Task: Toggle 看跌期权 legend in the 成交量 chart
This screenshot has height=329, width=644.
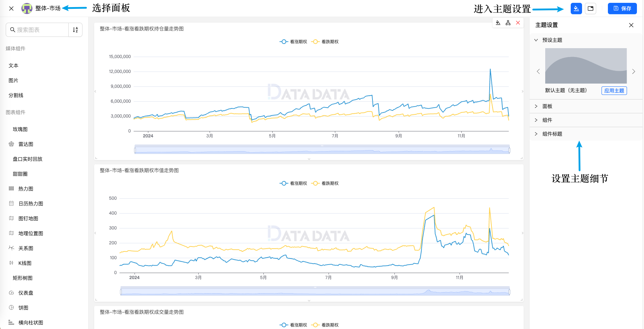Action: [x=325, y=325]
